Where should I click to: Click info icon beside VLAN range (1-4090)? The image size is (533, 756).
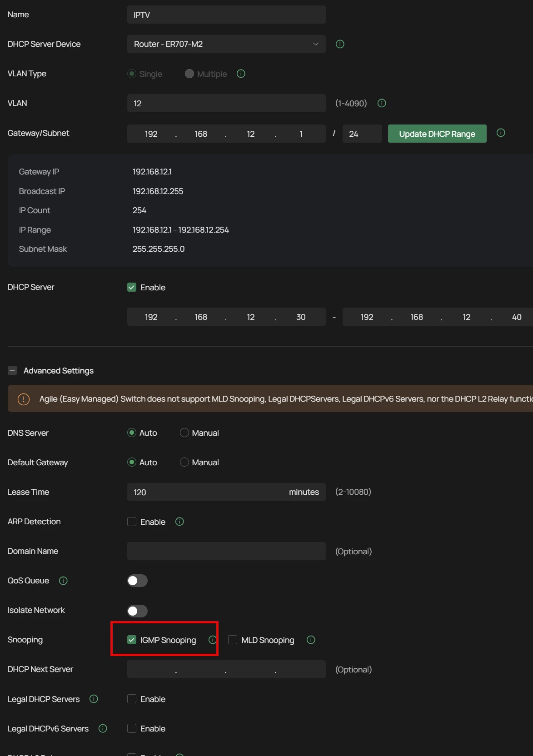[382, 103]
